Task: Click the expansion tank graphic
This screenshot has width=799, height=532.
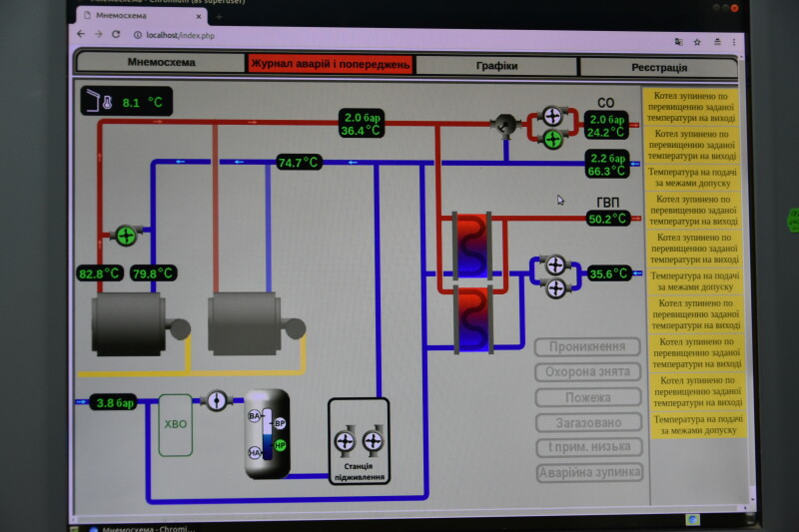Action: click(x=268, y=434)
